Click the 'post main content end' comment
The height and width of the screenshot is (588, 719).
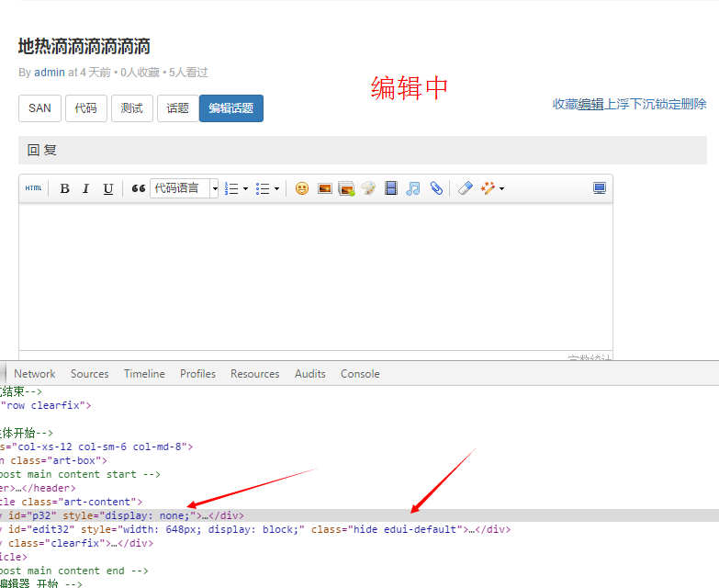coord(73,571)
